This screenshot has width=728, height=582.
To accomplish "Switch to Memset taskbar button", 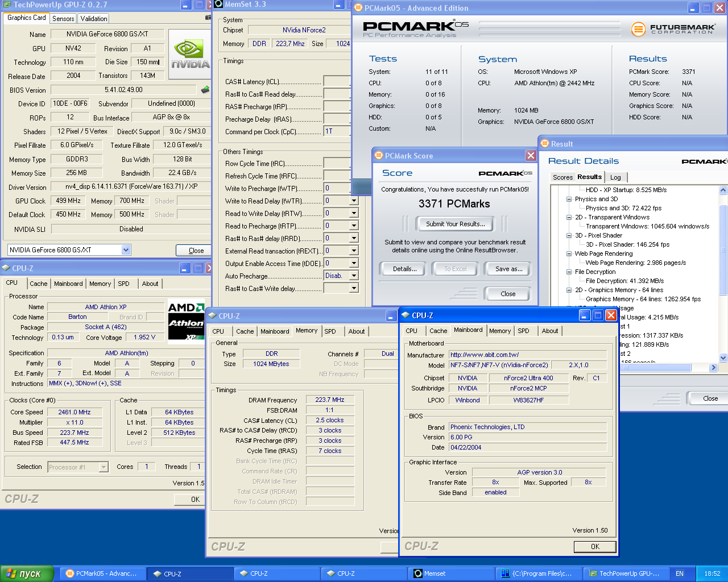I will point(452,573).
